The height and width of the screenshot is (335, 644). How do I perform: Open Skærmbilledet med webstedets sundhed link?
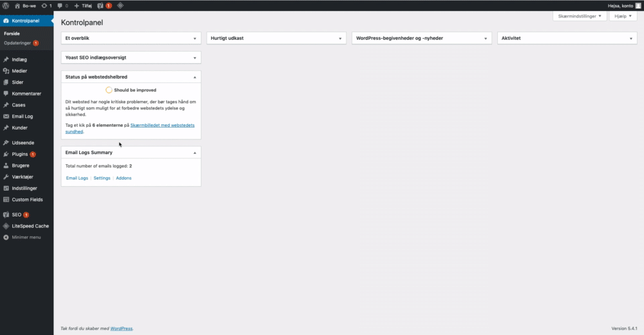point(166,125)
